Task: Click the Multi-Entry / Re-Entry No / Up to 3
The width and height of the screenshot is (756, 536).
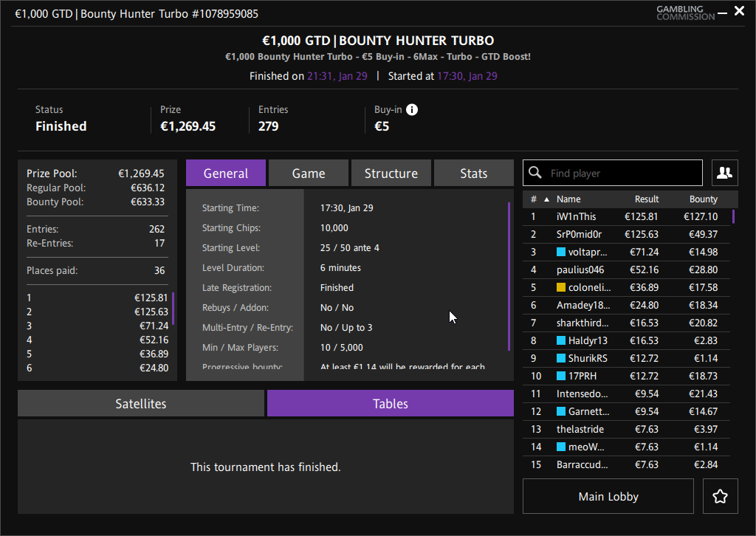Action: coord(346,327)
